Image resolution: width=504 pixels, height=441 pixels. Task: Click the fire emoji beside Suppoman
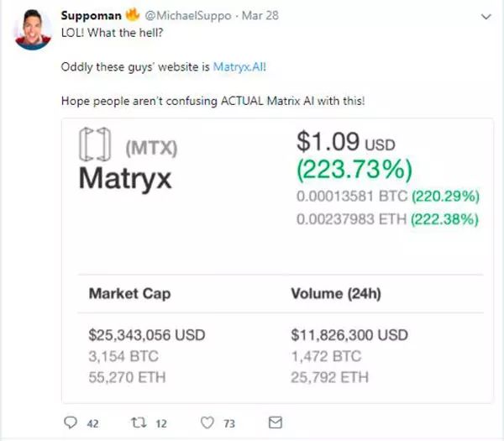[x=132, y=16]
